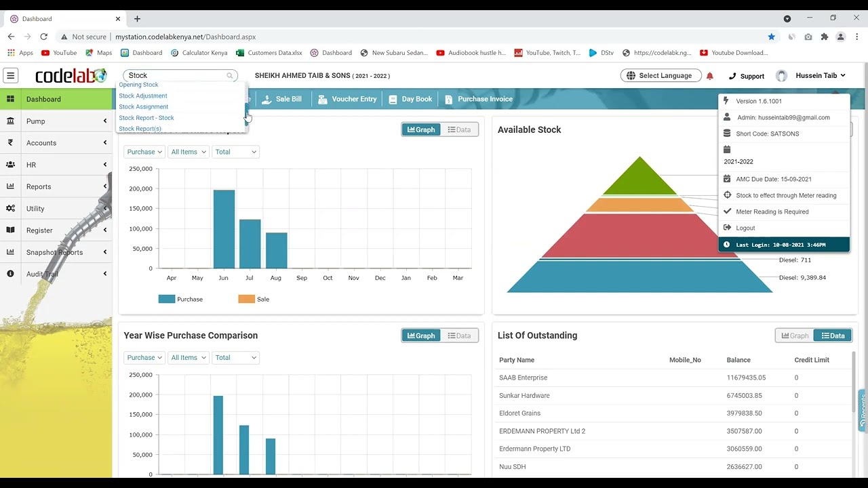This screenshot has width=868, height=488.
Task: Open YouTube bookmark
Action: click(x=59, y=53)
